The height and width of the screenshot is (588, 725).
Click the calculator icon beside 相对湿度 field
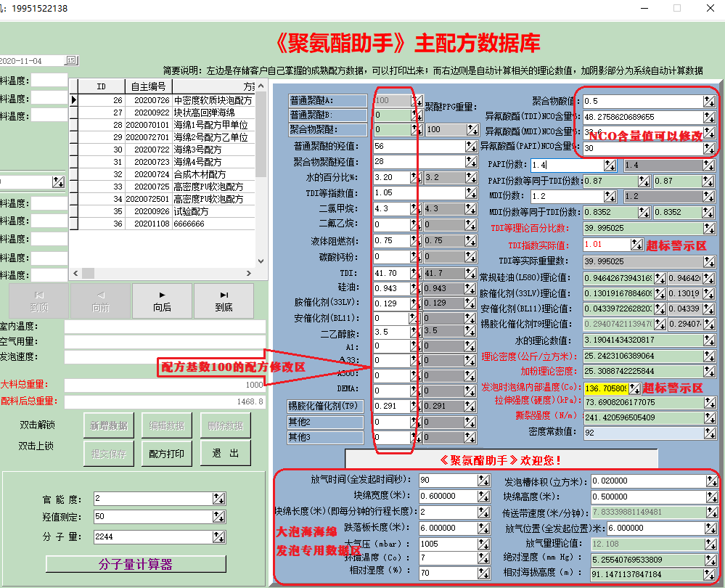click(x=483, y=573)
